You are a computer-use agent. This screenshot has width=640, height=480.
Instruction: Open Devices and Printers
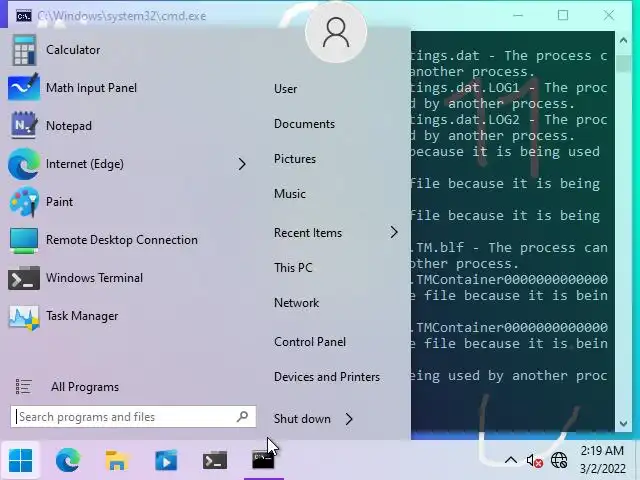coord(327,377)
